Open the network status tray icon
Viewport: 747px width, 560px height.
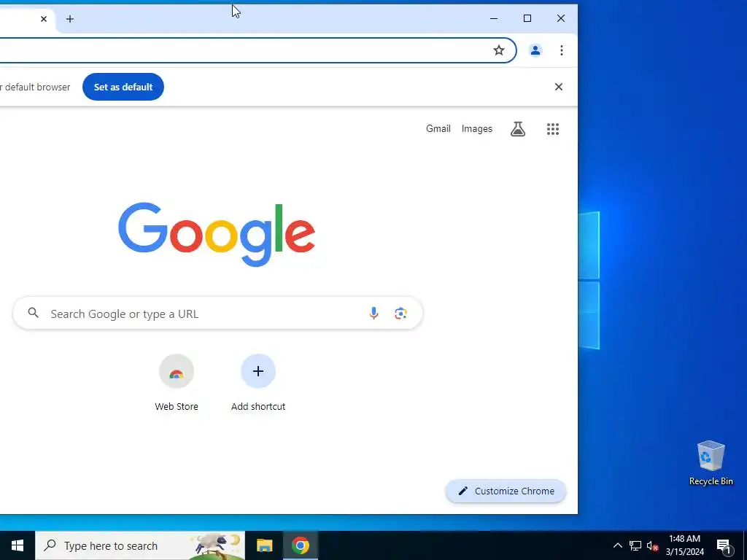tap(635, 545)
